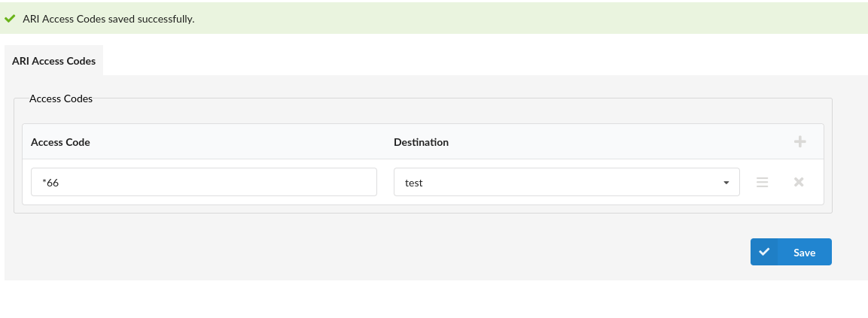Click the Destination column header

421,142
